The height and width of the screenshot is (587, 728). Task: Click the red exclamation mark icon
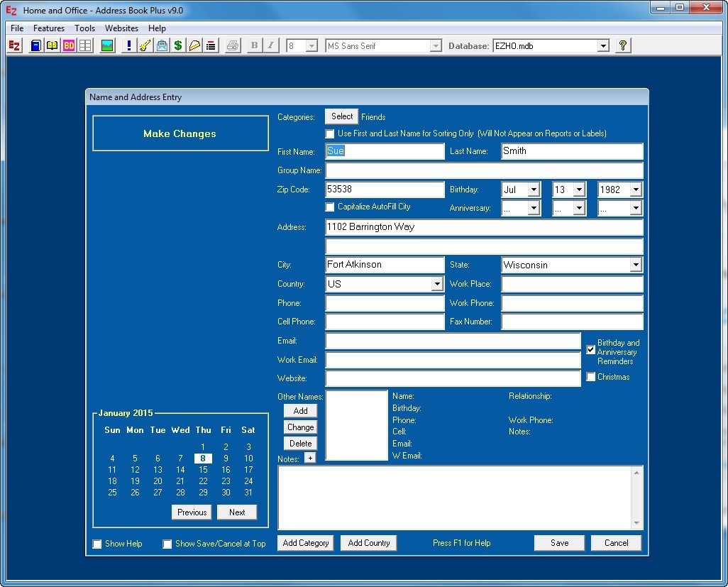coord(128,45)
